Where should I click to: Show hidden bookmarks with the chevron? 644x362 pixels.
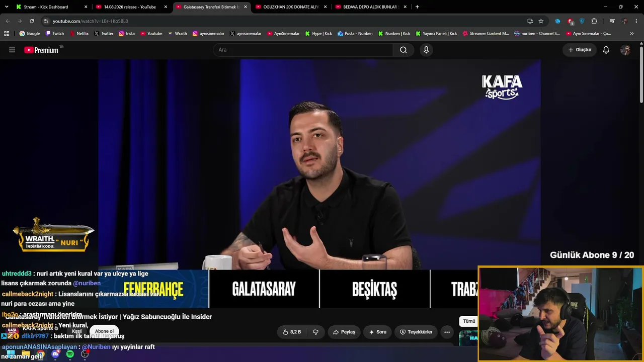[632, 34]
